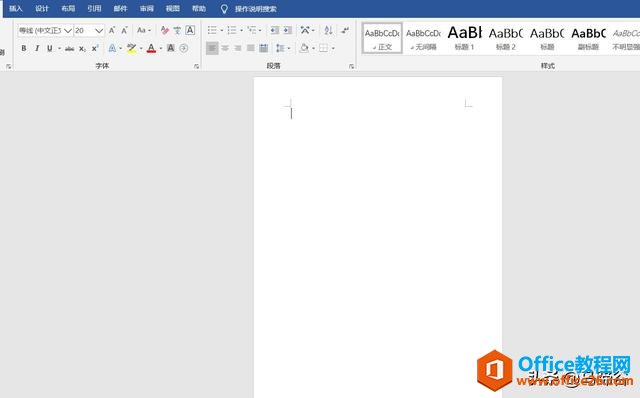
Task: Click the numbering list icon
Action: point(231,30)
